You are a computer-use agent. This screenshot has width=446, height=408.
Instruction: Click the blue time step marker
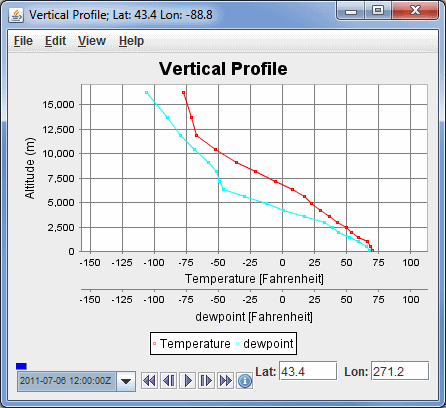[x=21, y=366]
